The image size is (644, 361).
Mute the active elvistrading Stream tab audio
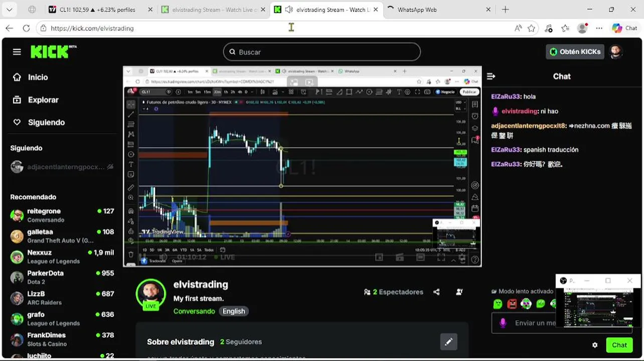pos(289,10)
